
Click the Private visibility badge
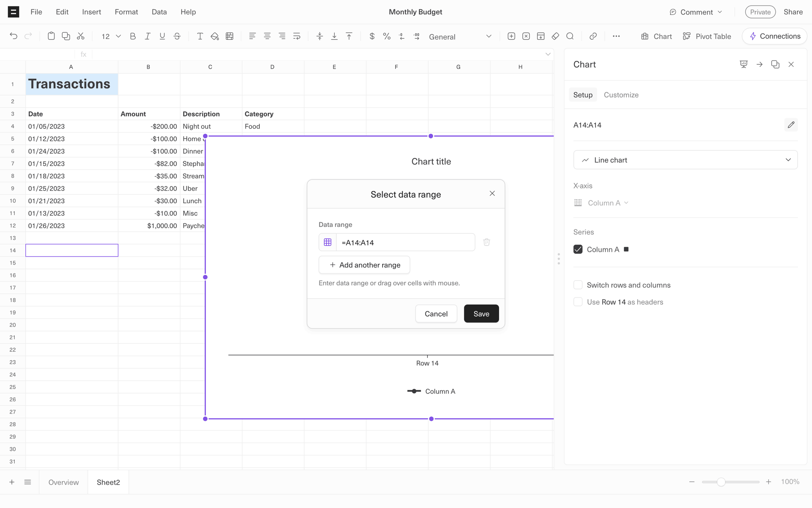(760, 12)
